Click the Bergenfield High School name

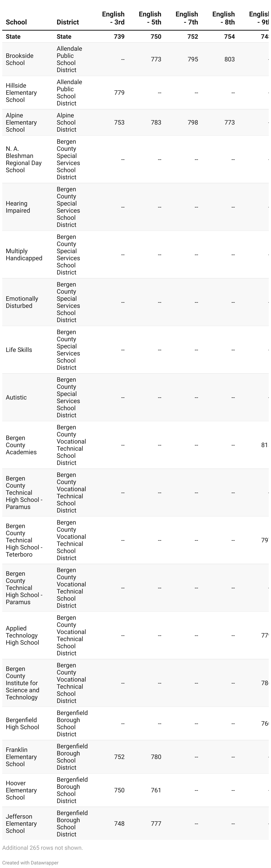click(22, 723)
